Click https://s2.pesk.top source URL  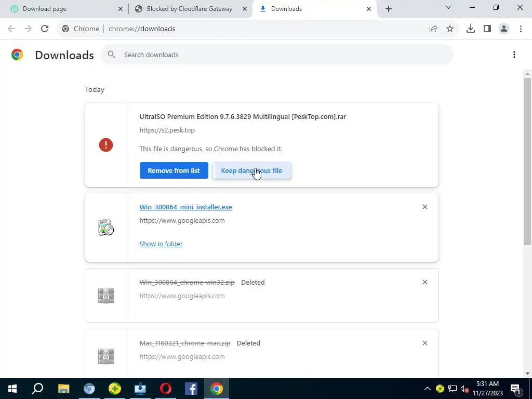[x=167, y=130]
